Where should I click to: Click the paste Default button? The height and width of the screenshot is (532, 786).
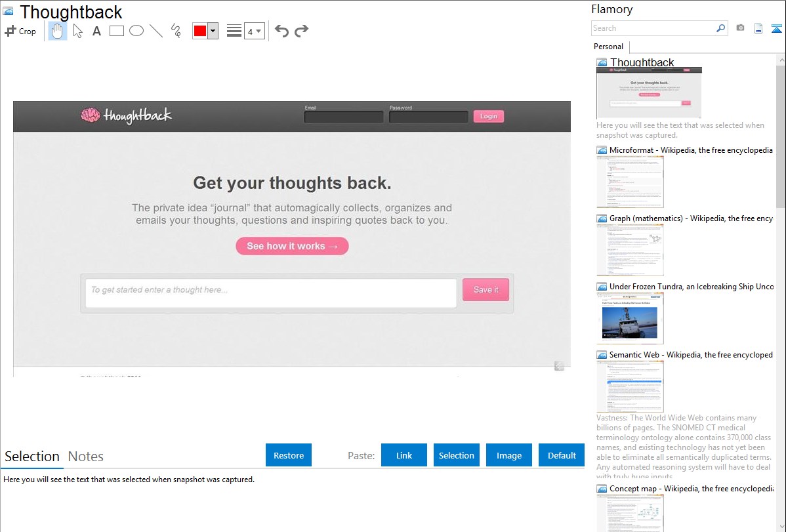562,455
